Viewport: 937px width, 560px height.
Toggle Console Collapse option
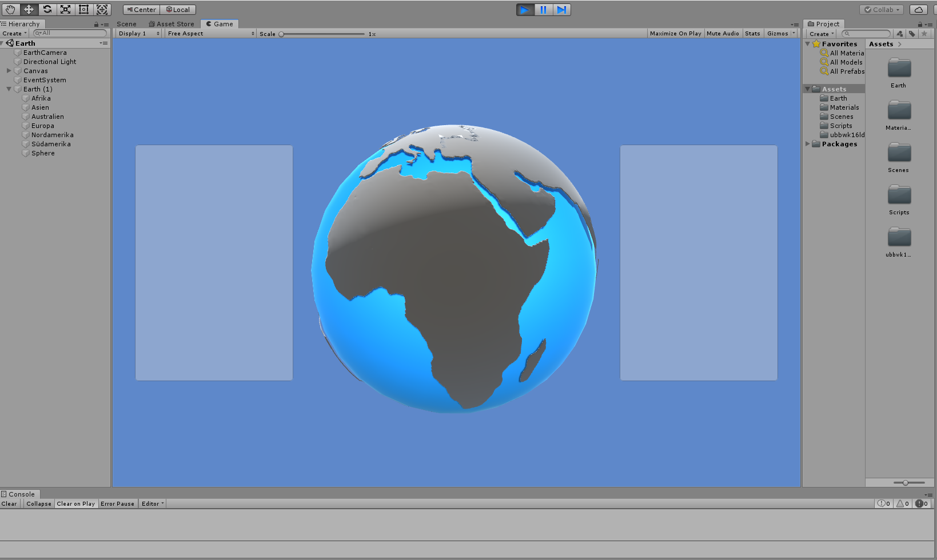pyautogui.click(x=39, y=503)
